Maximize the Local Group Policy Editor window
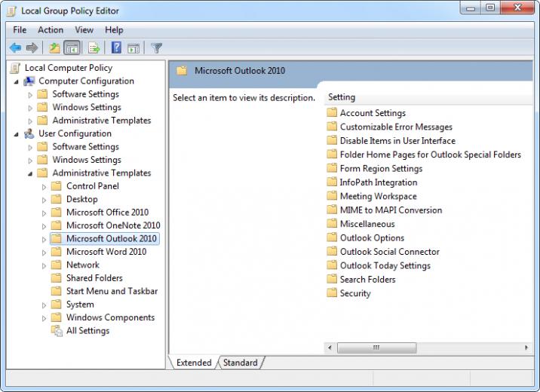The width and height of the screenshot is (540, 392). click(490, 8)
